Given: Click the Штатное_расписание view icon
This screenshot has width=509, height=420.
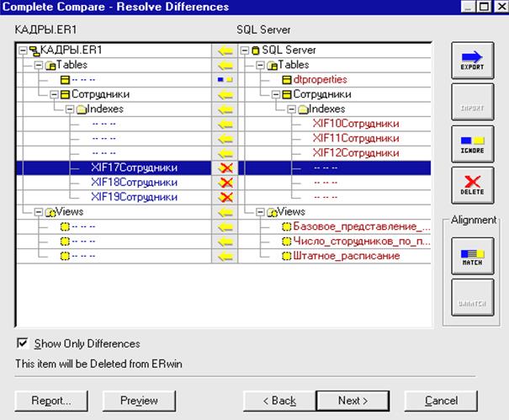Looking at the screenshot, I should 286,256.
